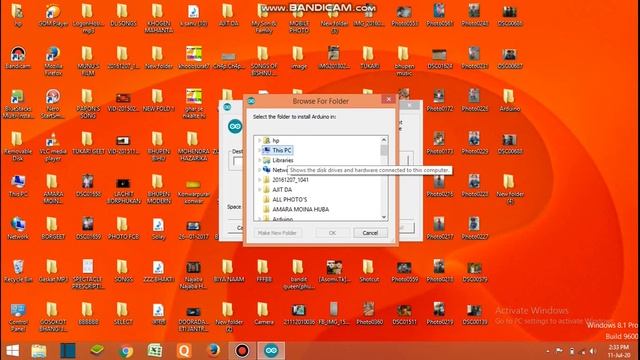Viewport: 640px width, 360px height.
Task: Select the Network desktop icon
Action: tap(18, 228)
